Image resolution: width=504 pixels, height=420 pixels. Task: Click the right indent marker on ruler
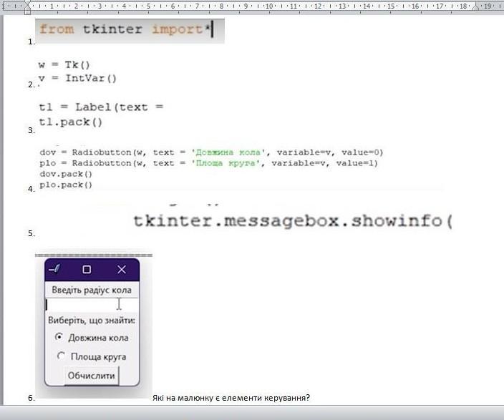coord(476,7)
